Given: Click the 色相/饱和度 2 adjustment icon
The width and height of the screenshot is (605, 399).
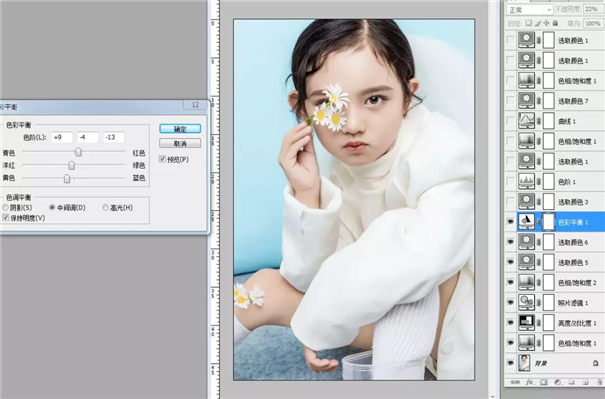Looking at the screenshot, I should coord(526,282).
